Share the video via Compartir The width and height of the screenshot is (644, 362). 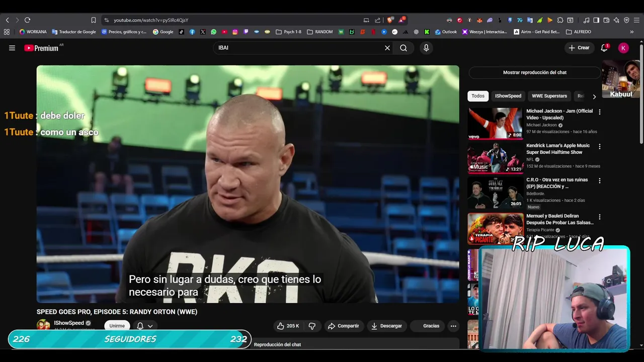click(344, 326)
